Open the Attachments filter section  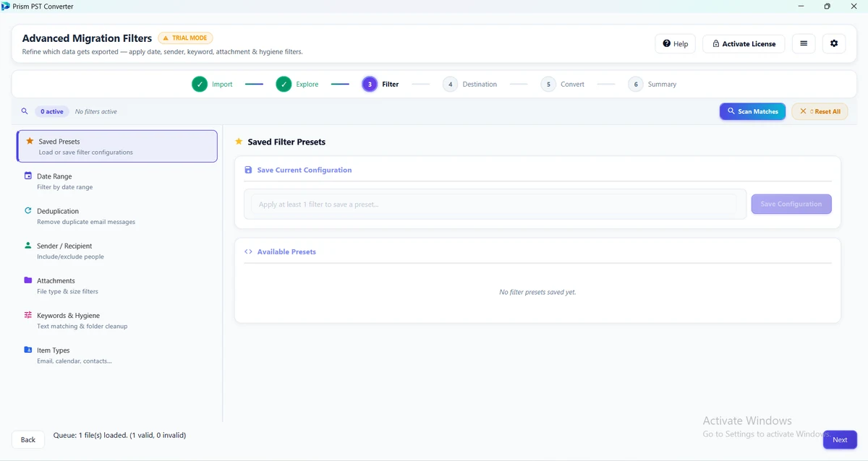pos(117,285)
